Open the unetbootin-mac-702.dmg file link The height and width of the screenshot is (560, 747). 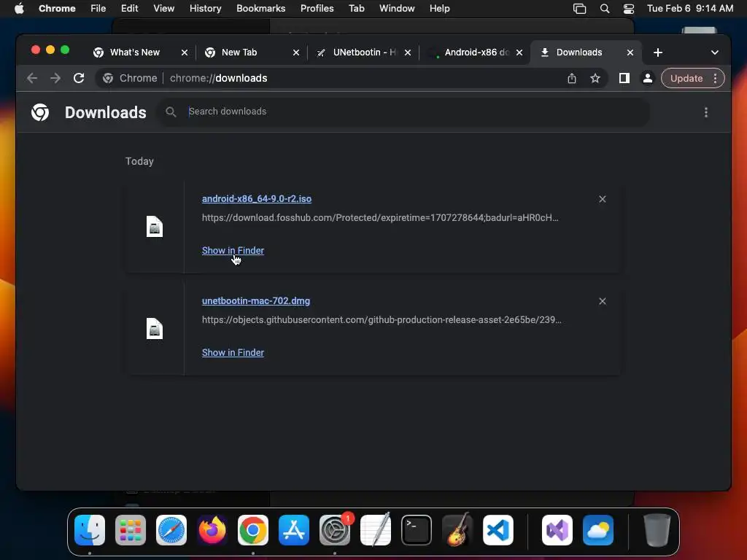pos(256,301)
